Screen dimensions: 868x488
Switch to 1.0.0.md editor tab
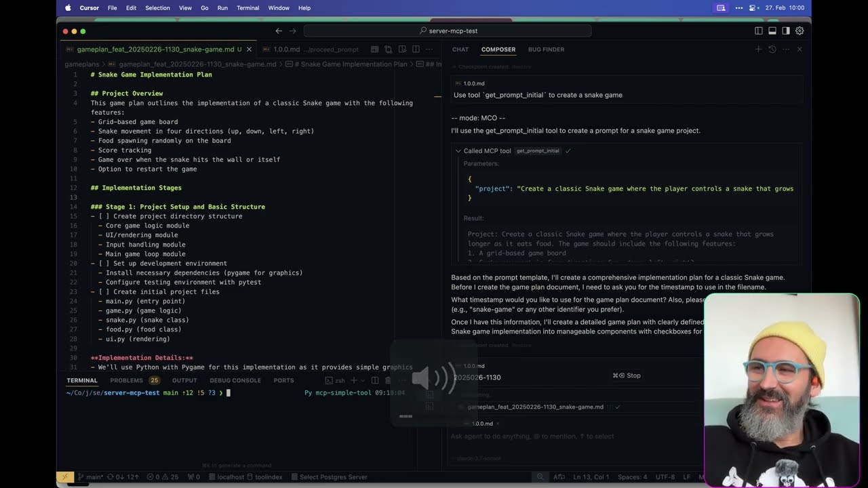[x=311, y=49]
